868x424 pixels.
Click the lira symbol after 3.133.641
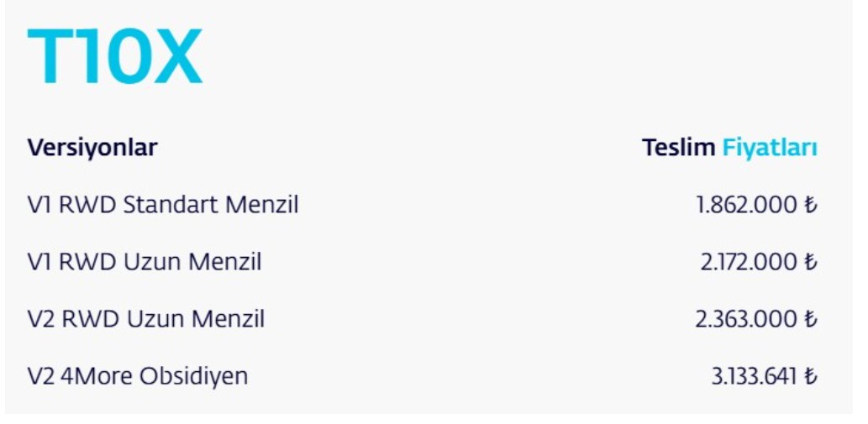pyautogui.click(x=811, y=376)
